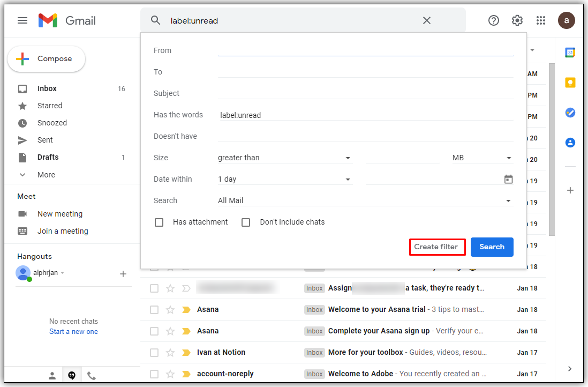
Task: Expand the More section in sidebar
Action: tap(46, 175)
